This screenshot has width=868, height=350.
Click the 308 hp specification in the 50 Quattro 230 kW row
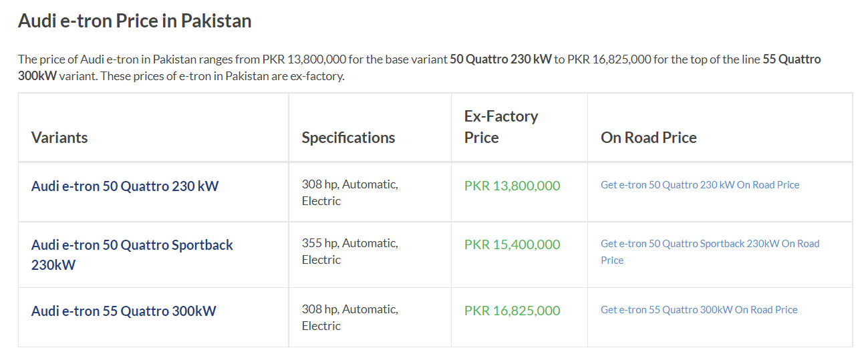click(349, 192)
